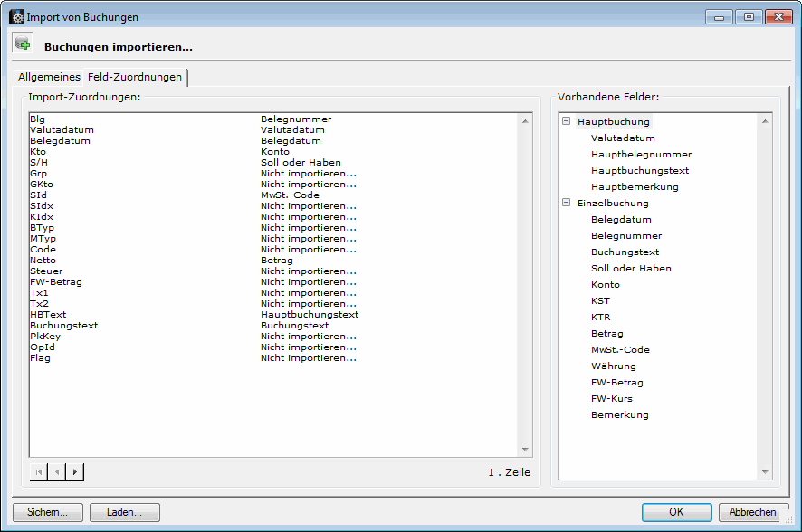
Task: Switch to the Allgemeines tab
Action: pos(49,77)
